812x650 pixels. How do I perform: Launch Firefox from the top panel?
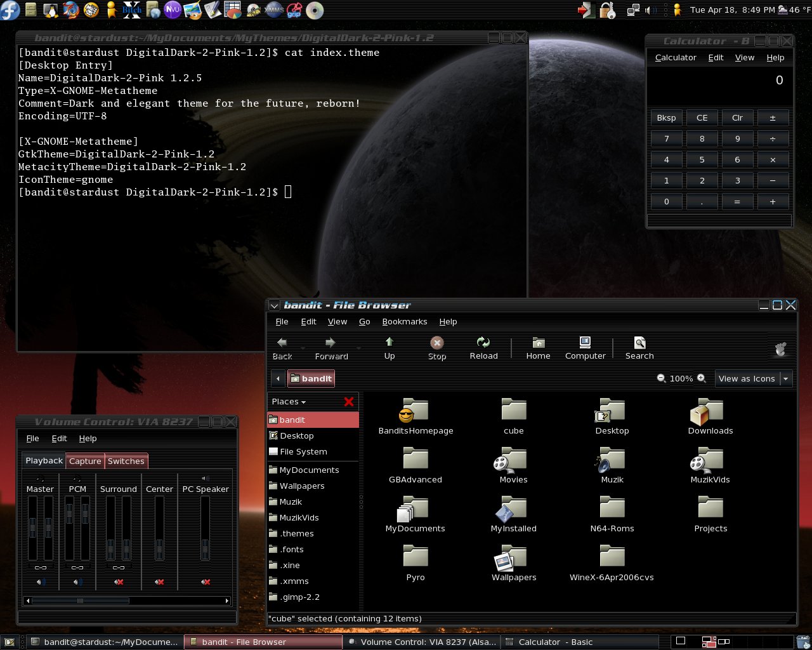pyautogui.click(x=71, y=10)
